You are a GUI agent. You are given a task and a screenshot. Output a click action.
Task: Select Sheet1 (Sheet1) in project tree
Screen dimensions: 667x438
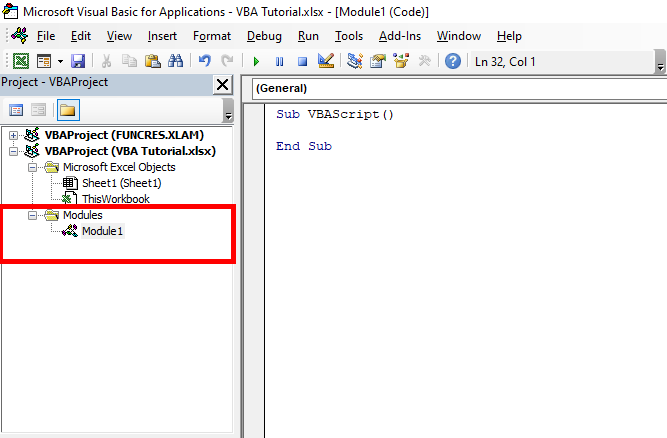click(x=122, y=183)
